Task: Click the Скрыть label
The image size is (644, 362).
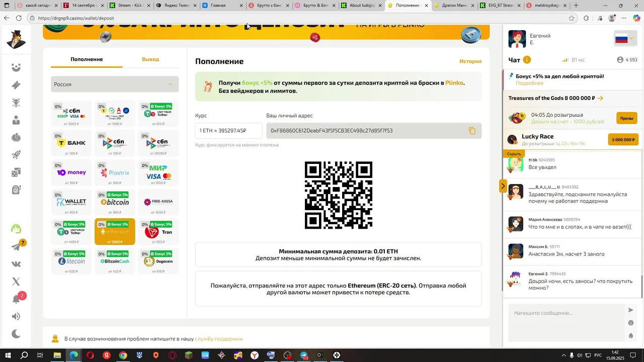Action: click(x=514, y=154)
